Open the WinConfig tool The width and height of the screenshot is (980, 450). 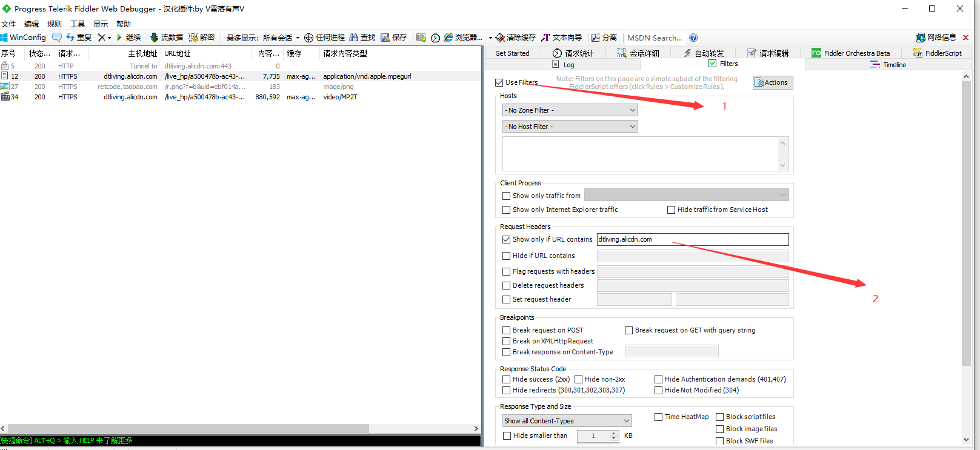[x=23, y=38]
